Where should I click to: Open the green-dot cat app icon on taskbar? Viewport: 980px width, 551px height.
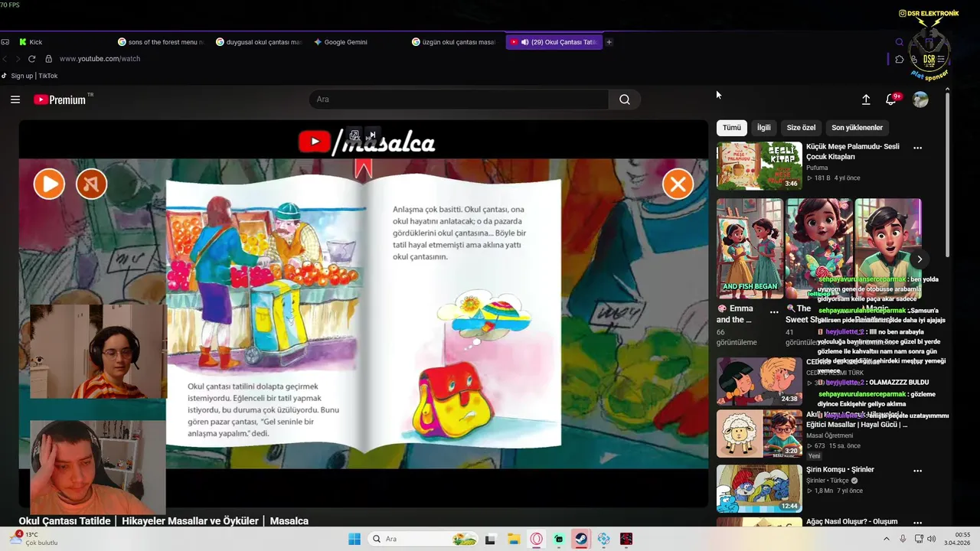point(559,539)
